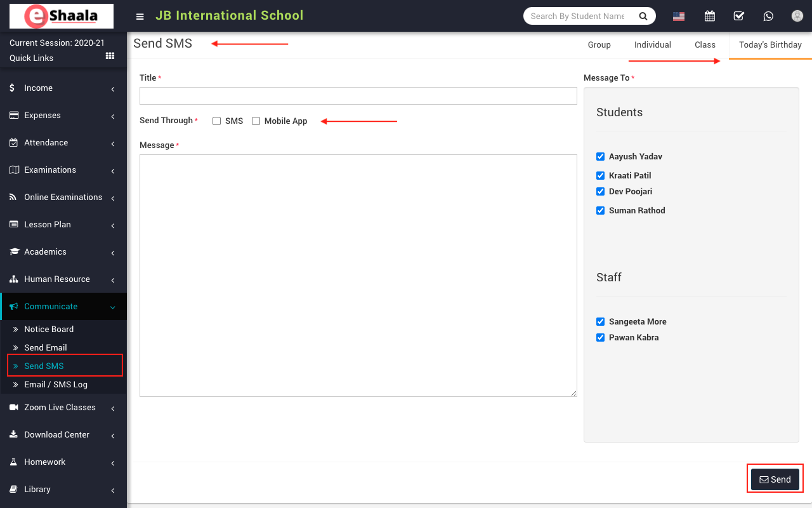Open the user profile avatar

tap(797, 17)
